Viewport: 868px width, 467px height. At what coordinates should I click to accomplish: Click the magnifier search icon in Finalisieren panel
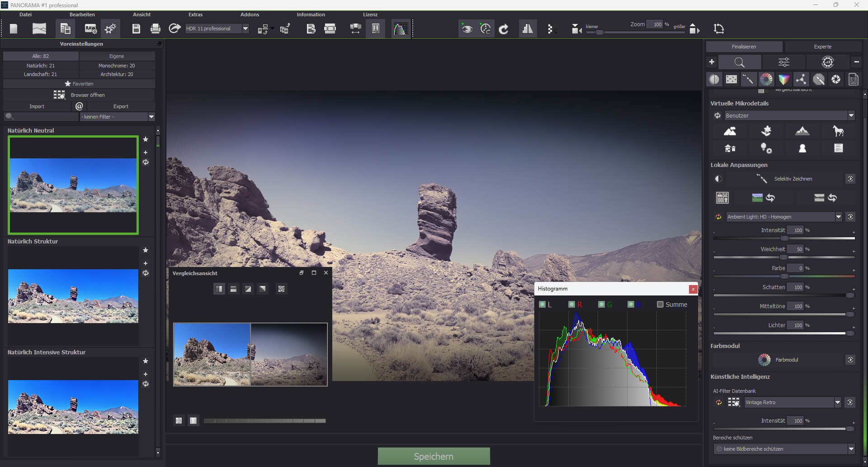click(739, 62)
